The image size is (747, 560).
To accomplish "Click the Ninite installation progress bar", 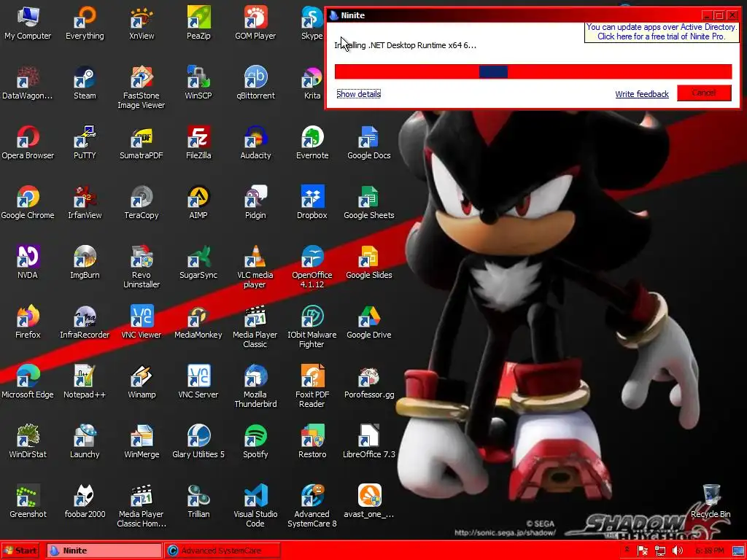I will pos(533,72).
